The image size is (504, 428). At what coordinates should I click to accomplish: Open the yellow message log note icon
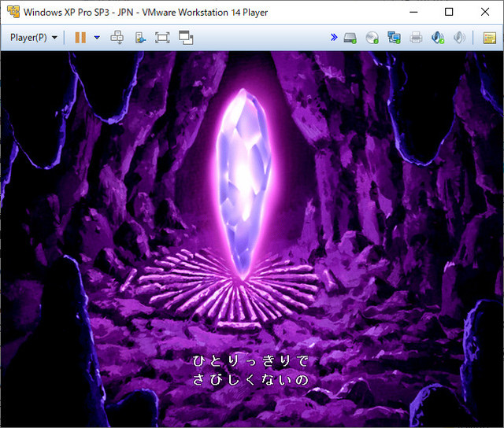click(490, 38)
